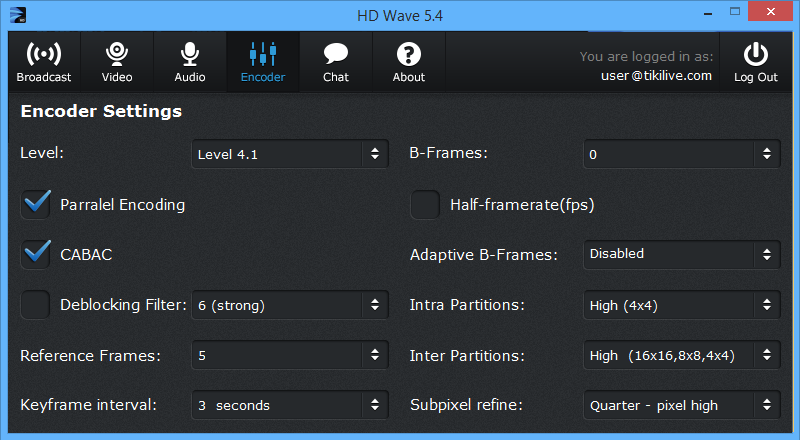
Task: Disable the CABAC checkbox
Action: click(x=35, y=255)
